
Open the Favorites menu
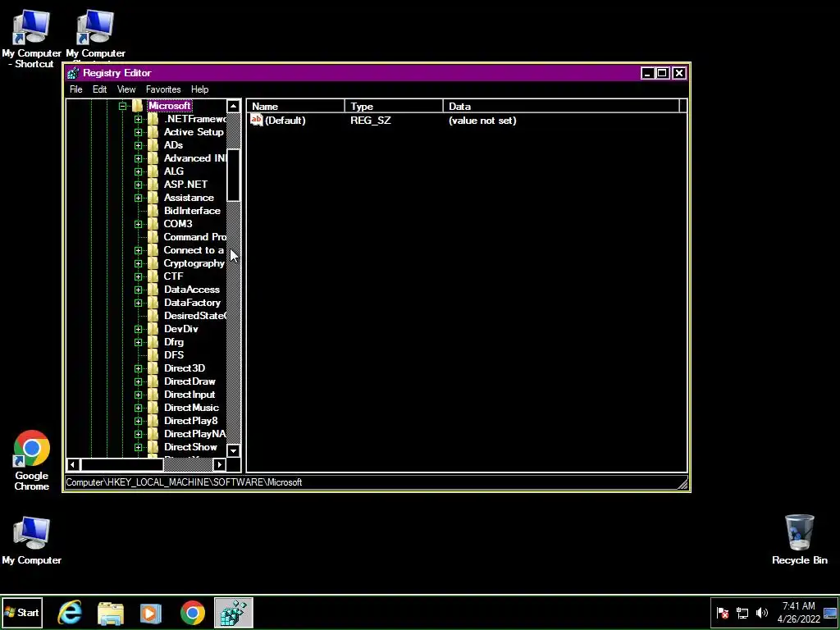click(163, 89)
